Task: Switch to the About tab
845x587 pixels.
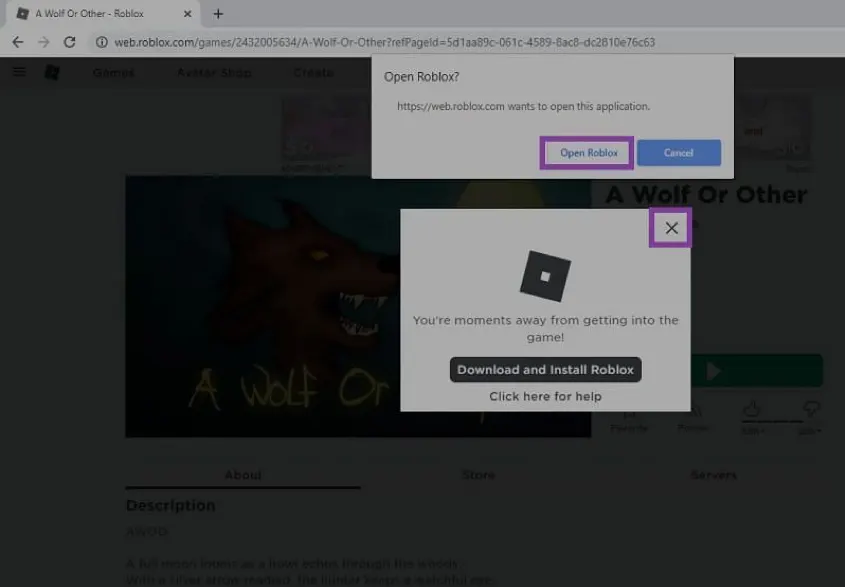Action: pos(243,475)
